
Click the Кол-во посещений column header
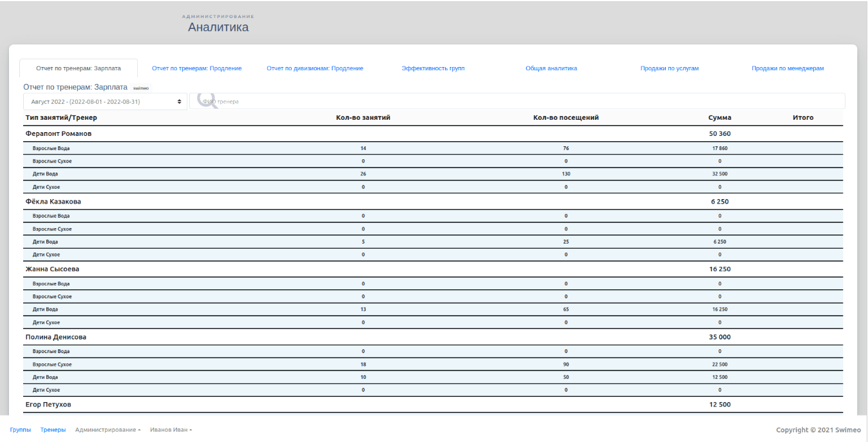coord(566,118)
